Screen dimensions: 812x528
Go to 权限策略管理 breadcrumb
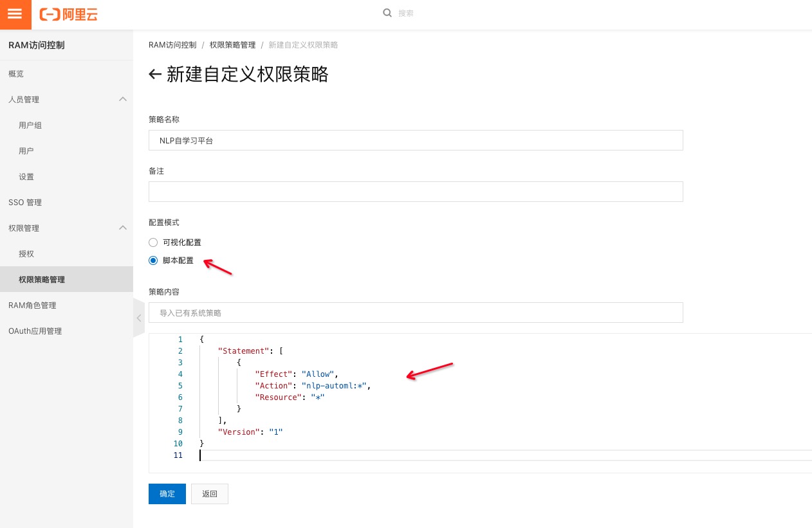[x=232, y=45]
